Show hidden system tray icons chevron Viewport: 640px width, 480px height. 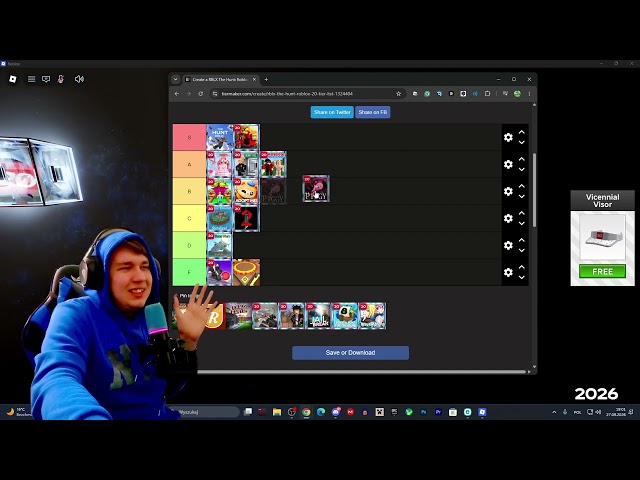554,412
